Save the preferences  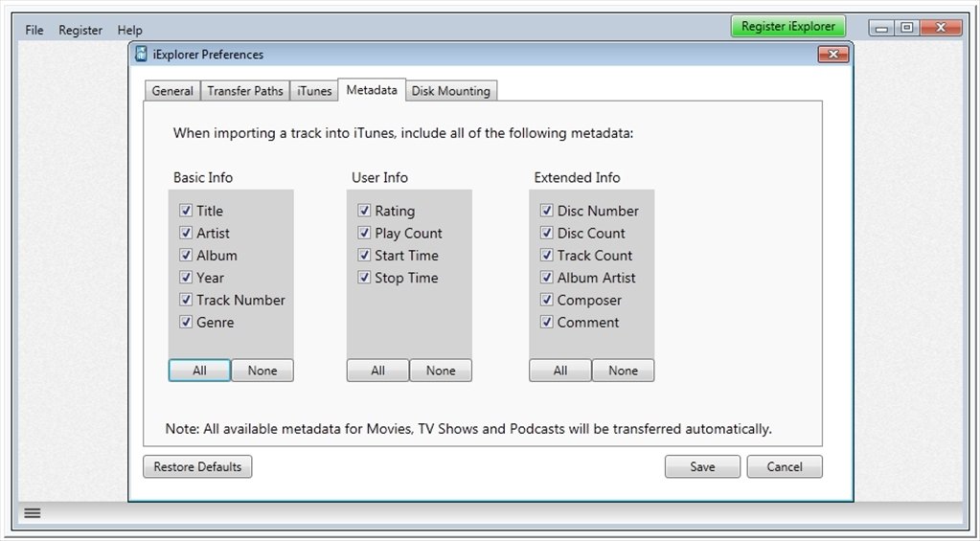(702, 466)
